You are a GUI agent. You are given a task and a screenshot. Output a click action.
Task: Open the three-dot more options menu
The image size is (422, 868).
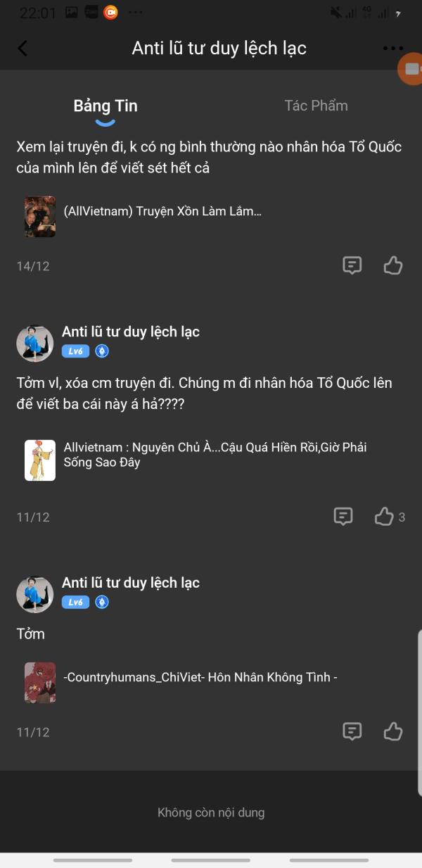393,49
